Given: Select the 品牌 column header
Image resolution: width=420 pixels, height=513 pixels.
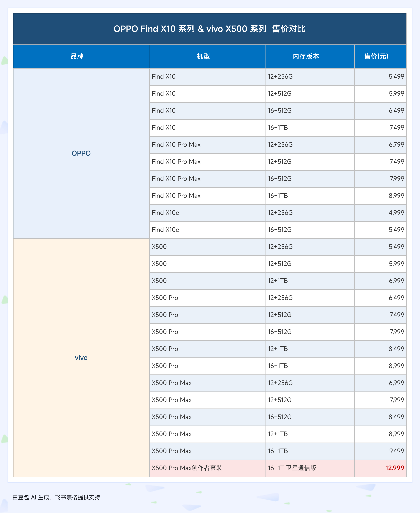Looking at the screenshot, I should tap(81, 56).
